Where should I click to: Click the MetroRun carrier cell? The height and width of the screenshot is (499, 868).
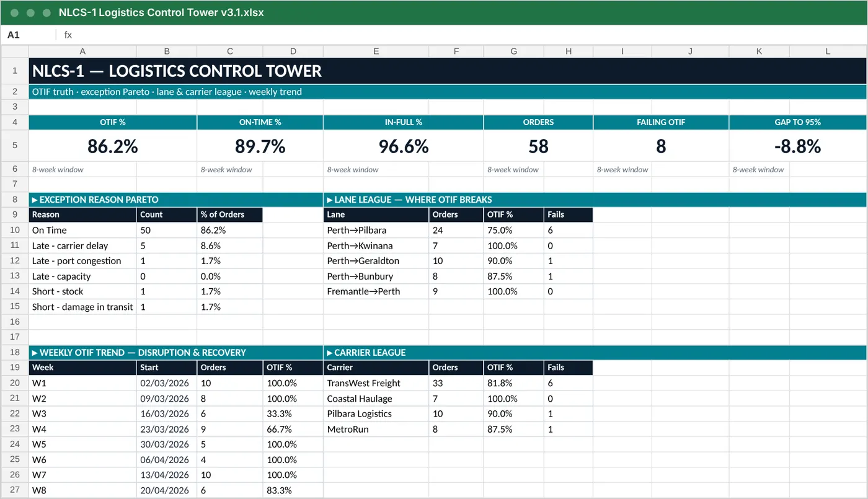(376, 429)
